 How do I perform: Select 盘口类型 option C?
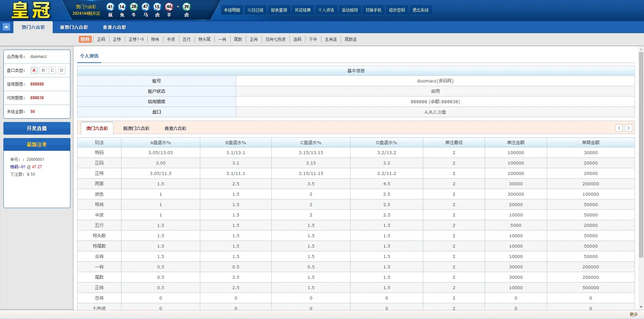point(52,70)
